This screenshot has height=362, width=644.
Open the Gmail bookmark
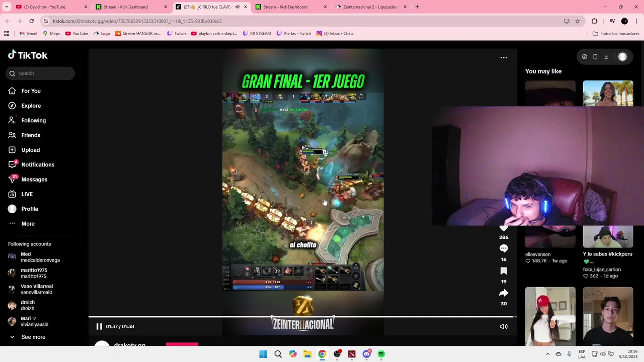[28, 34]
